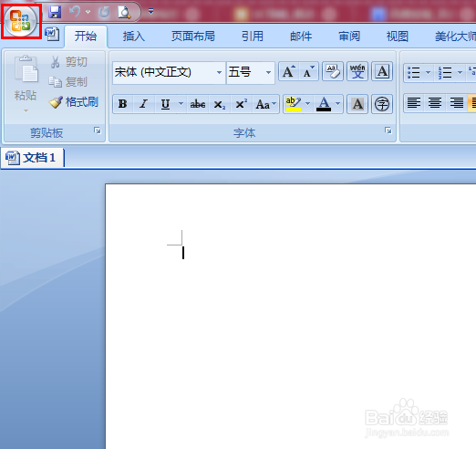Apply character border

(382, 71)
